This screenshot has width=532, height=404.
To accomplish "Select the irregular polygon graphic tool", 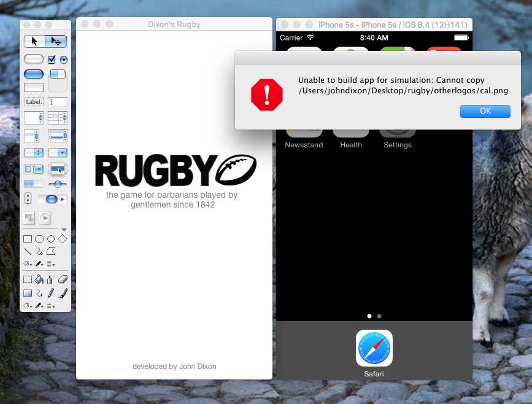I will pyautogui.click(x=51, y=251).
